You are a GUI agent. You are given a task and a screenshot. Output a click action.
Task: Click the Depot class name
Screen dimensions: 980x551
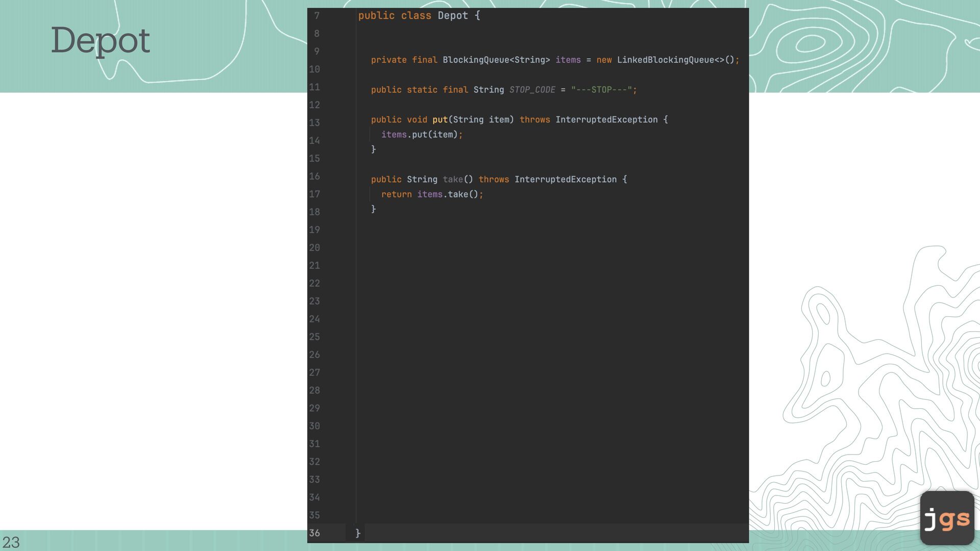point(452,16)
